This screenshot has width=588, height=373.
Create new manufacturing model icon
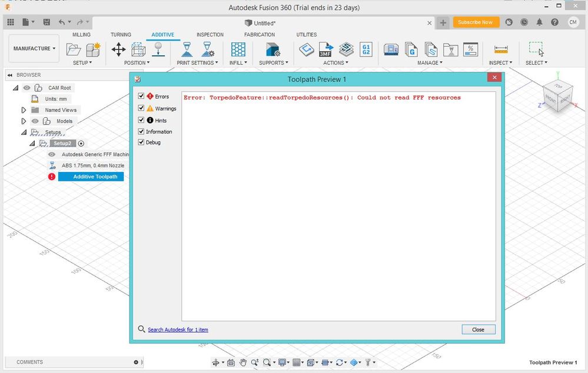(x=93, y=49)
